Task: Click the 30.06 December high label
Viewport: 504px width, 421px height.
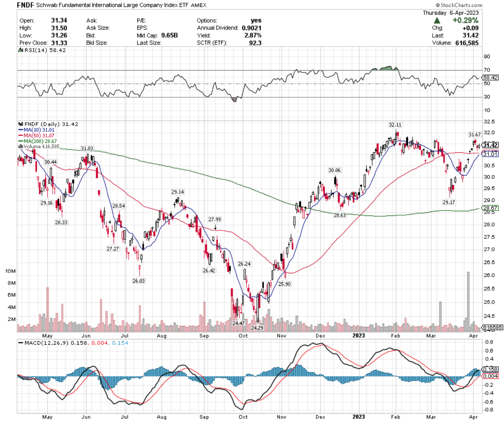Action: (335, 170)
